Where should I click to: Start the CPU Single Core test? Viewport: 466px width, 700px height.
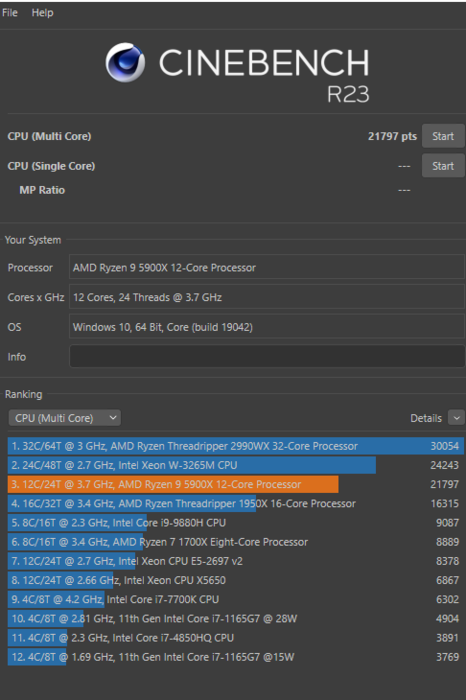443,166
